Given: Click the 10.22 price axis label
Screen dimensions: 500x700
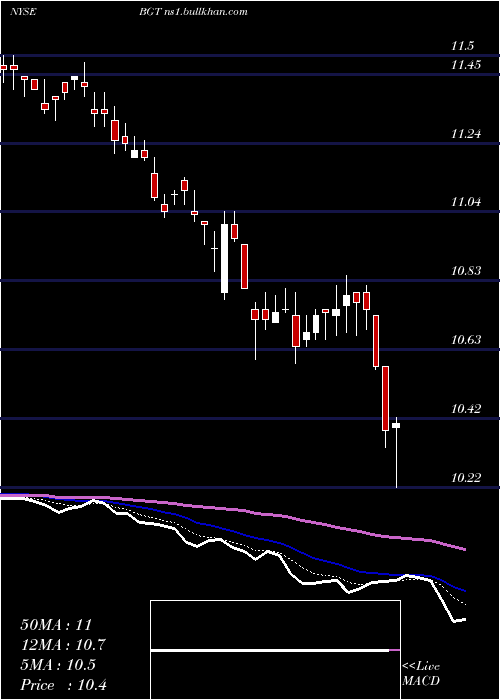Looking at the screenshot, I should point(466,478).
